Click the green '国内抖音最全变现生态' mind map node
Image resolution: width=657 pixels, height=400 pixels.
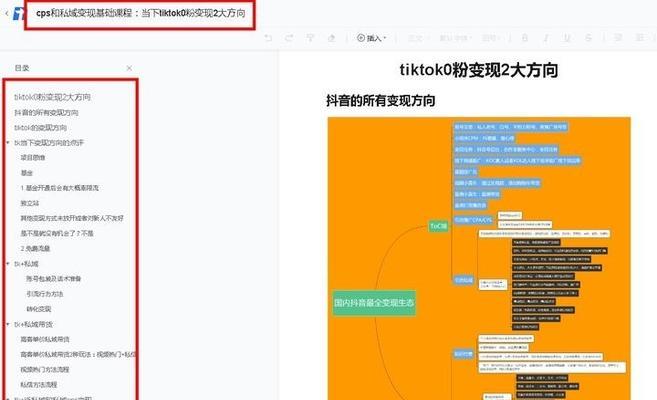coord(374,303)
